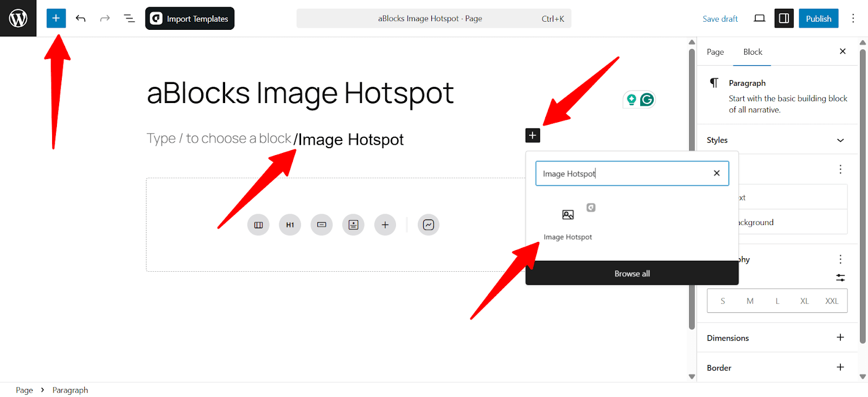Image resolution: width=868 pixels, height=397 pixels.
Task: Expand Dimensions options plus
Action: [840, 337]
